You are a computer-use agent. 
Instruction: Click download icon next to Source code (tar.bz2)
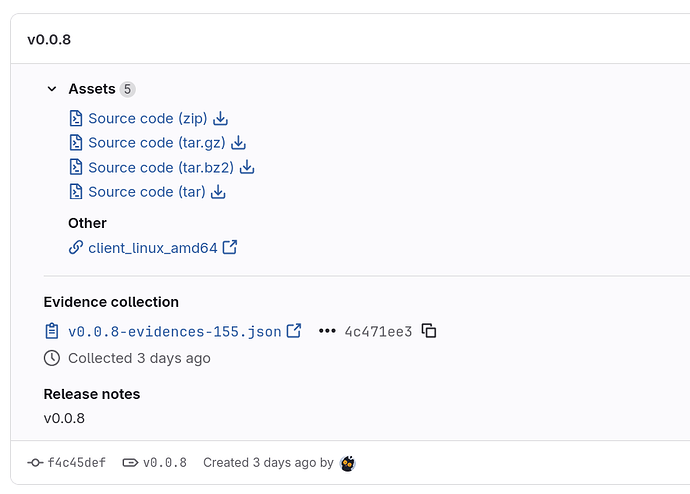pos(247,167)
